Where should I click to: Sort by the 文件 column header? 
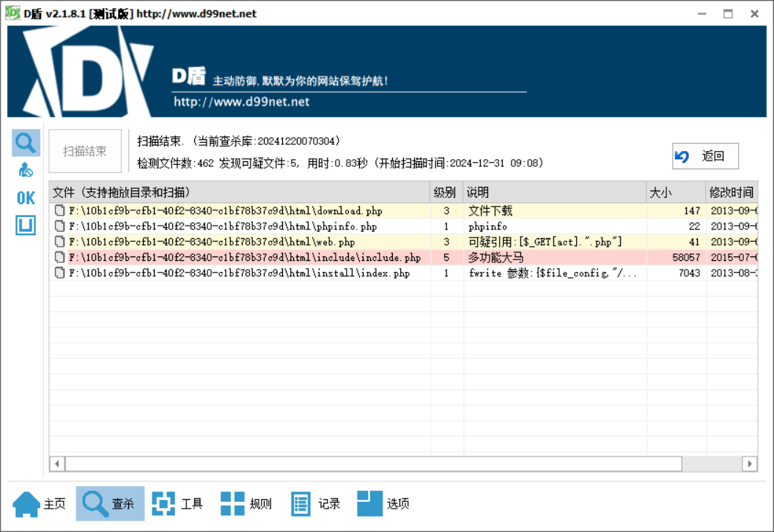pyautogui.click(x=240, y=193)
